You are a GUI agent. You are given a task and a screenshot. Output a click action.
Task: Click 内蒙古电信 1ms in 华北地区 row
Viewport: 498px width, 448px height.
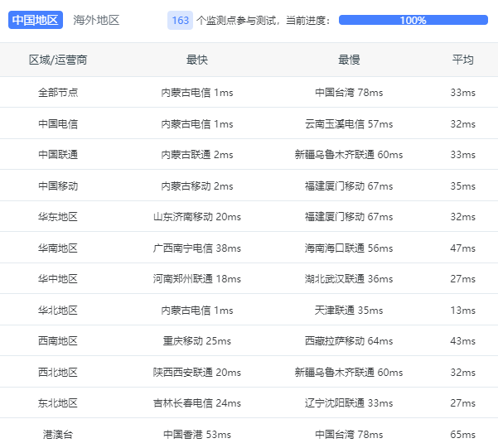pyautogui.click(x=197, y=311)
